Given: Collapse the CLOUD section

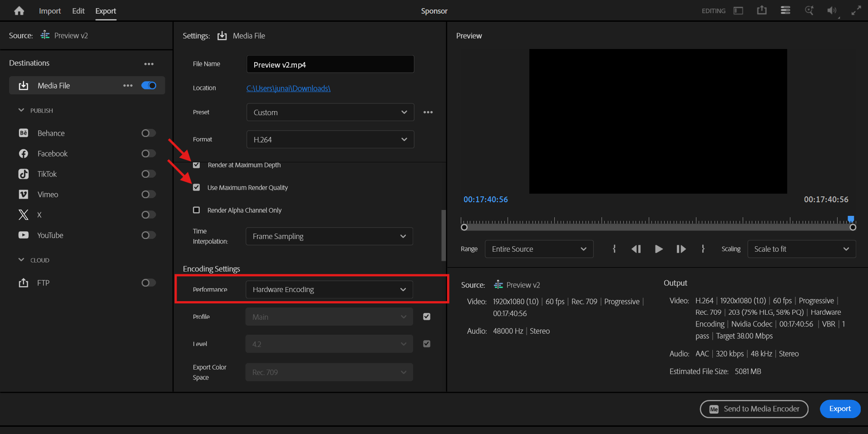Looking at the screenshot, I should coord(21,260).
